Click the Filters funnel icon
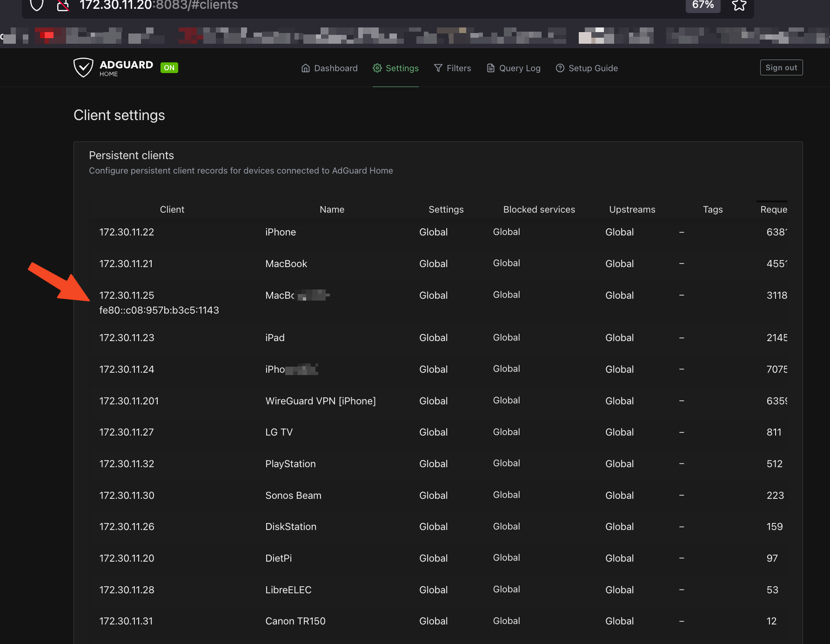Image resolution: width=830 pixels, height=644 pixels. point(438,68)
